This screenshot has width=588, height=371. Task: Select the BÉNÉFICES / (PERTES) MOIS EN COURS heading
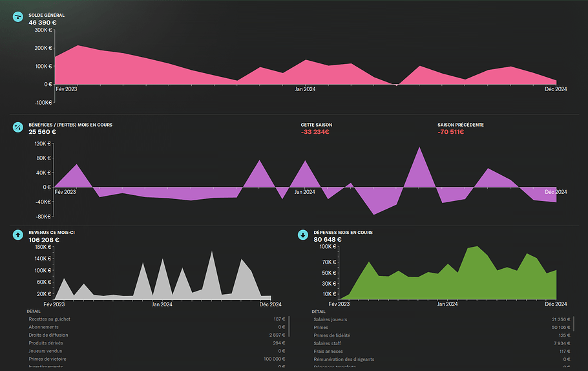click(x=70, y=125)
